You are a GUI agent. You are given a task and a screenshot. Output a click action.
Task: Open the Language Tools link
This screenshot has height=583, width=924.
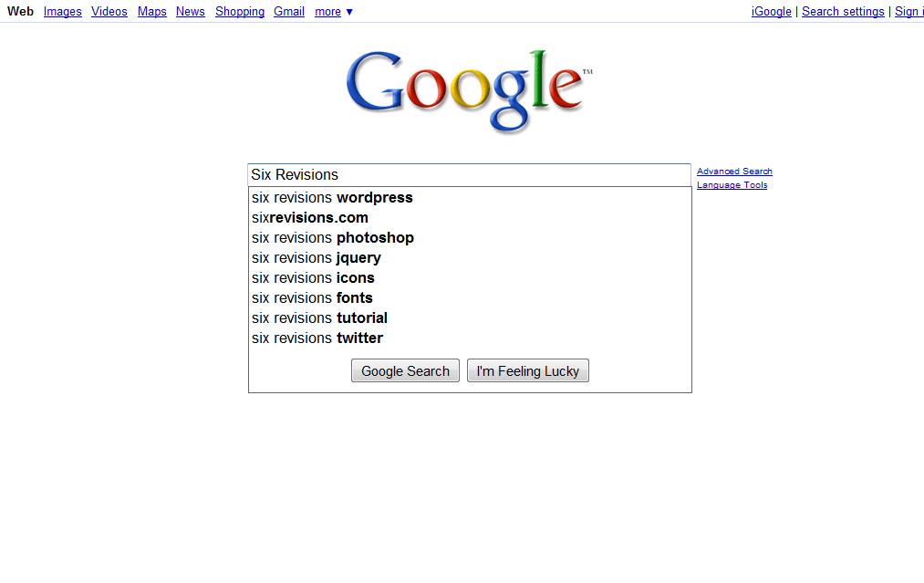[732, 184]
